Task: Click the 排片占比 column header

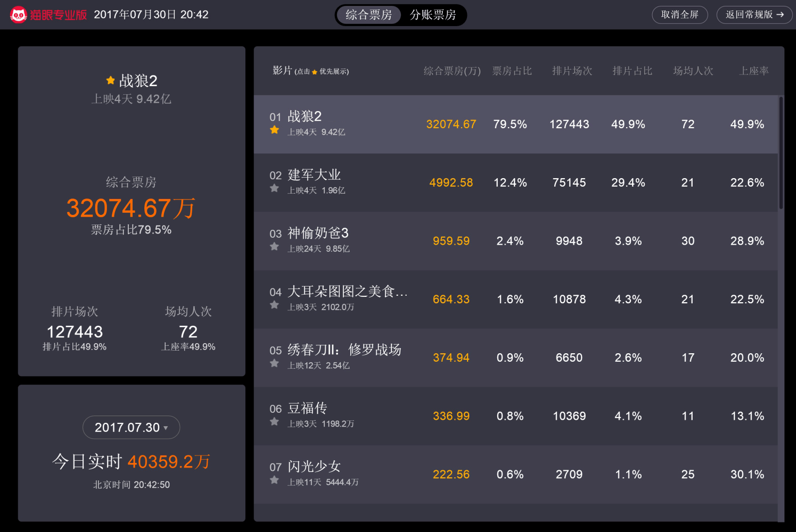Action: coord(632,71)
